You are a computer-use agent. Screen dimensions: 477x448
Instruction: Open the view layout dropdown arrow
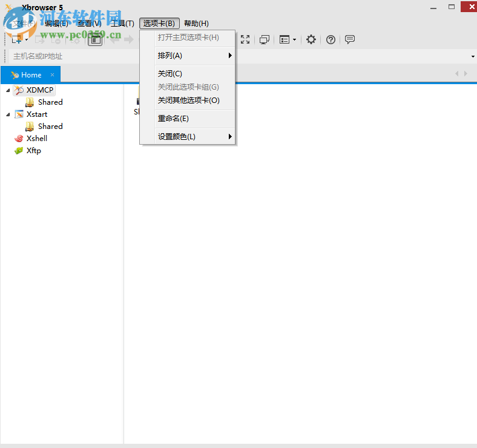coord(294,40)
